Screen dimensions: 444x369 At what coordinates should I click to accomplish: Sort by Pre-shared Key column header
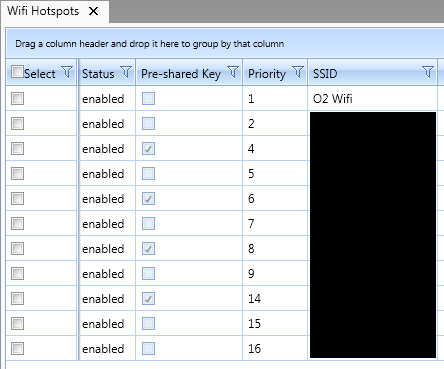[181, 74]
